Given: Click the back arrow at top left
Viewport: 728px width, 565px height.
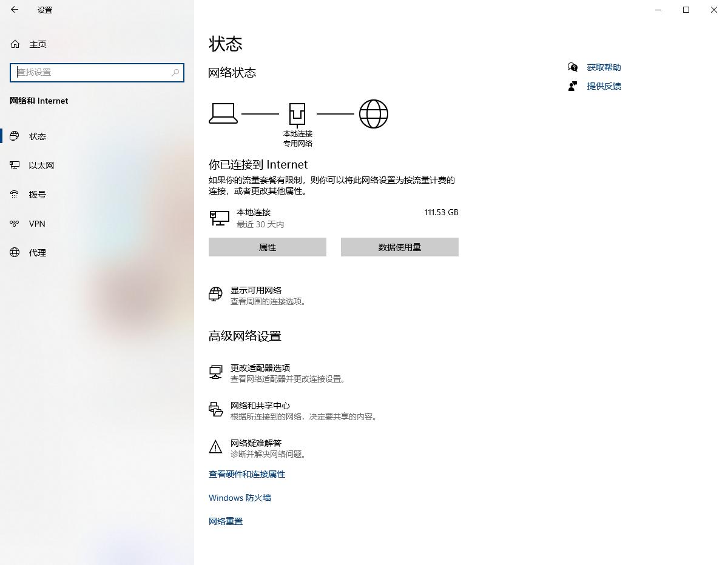Looking at the screenshot, I should 15,10.
